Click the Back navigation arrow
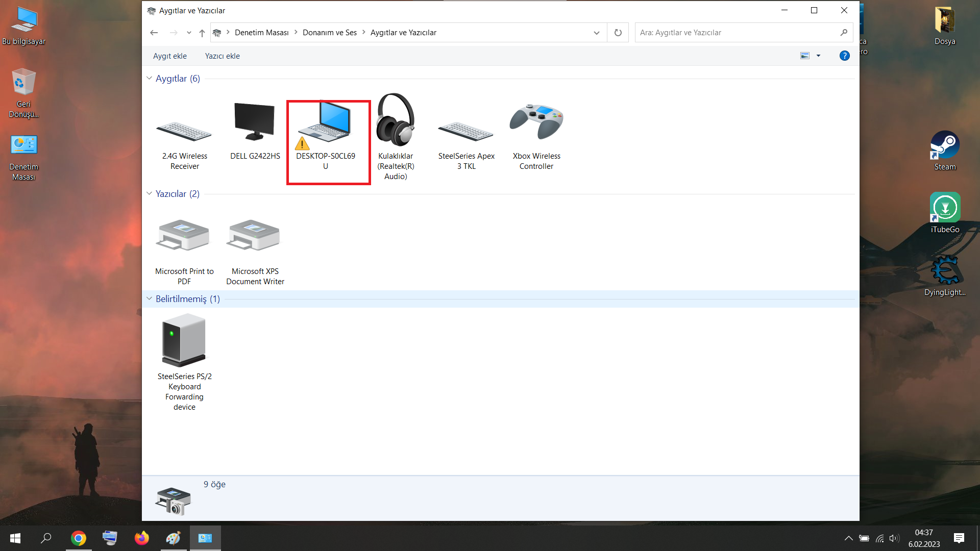Image resolution: width=980 pixels, height=551 pixels. coord(154,33)
